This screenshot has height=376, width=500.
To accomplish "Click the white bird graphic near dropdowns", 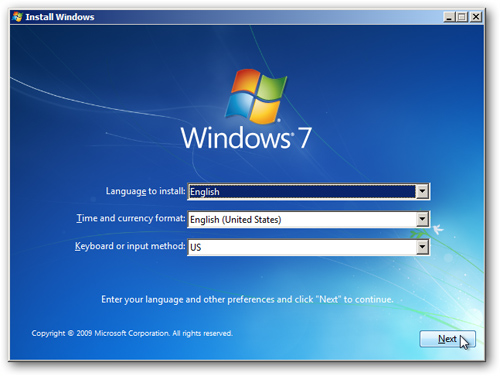I will pyautogui.click(x=438, y=229).
